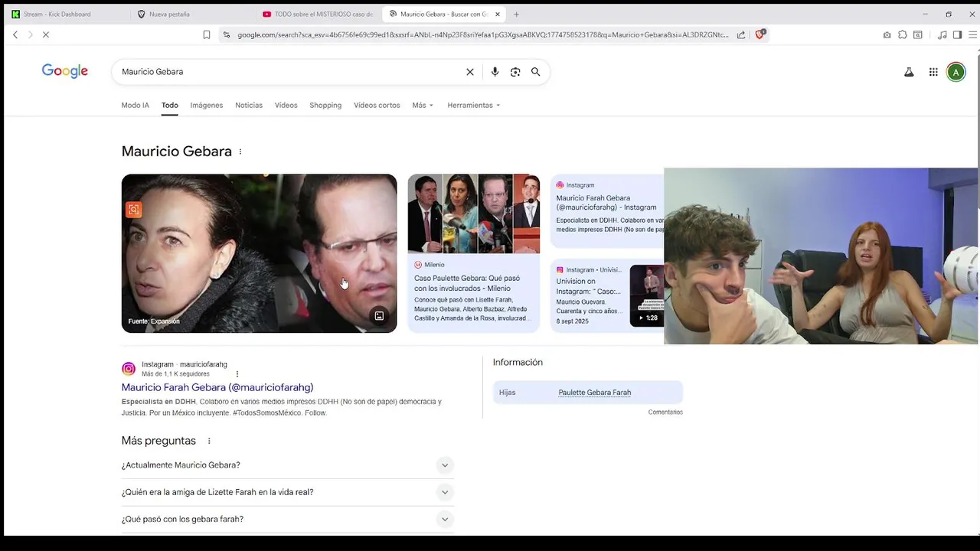Screen dimensions: 980x551
Task: Open the music playlist icon in toolbar
Action: 942,34
